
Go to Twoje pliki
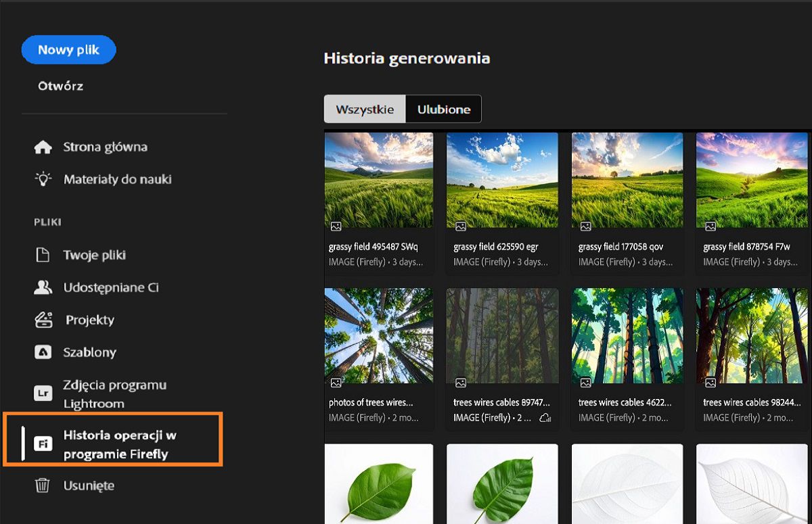coord(95,255)
